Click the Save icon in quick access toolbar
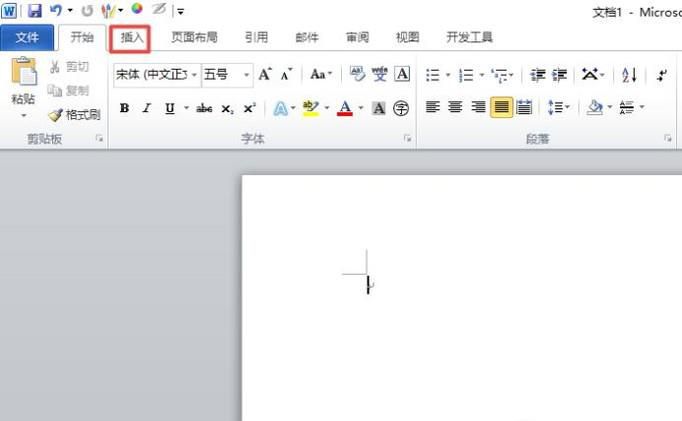This screenshot has width=682, height=421. tap(35, 11)
